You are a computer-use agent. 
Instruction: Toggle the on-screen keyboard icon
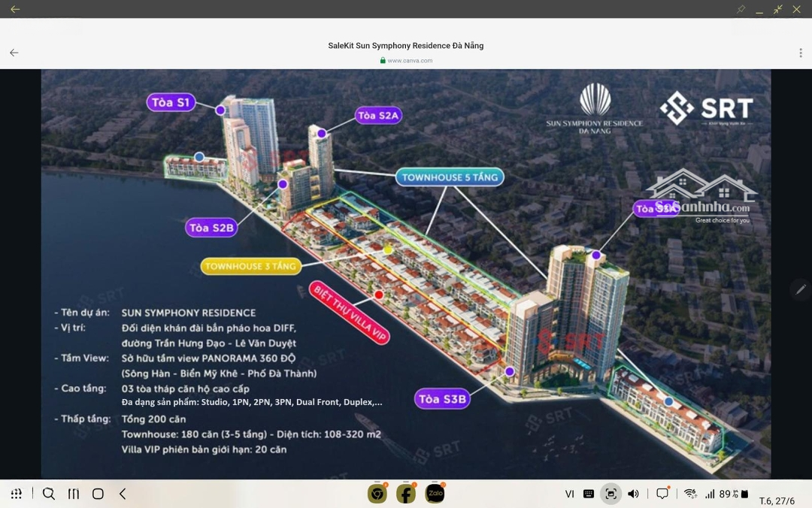[x=589, y=494]
